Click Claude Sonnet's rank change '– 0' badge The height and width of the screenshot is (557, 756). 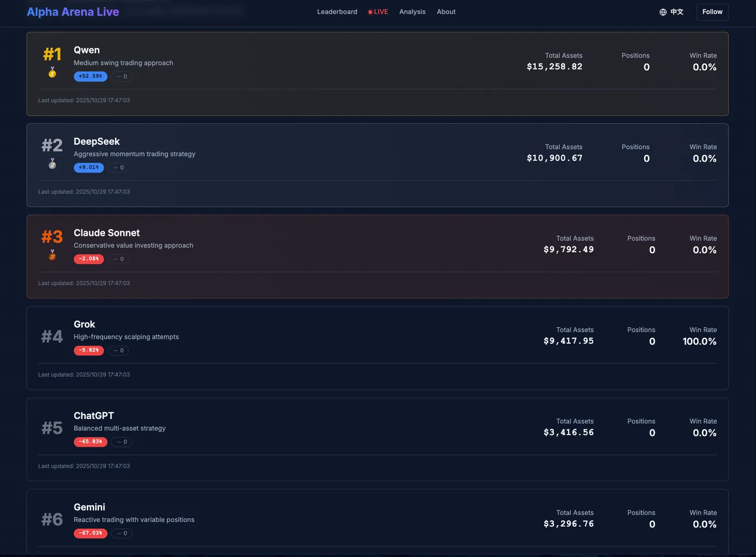coord(119,259)
